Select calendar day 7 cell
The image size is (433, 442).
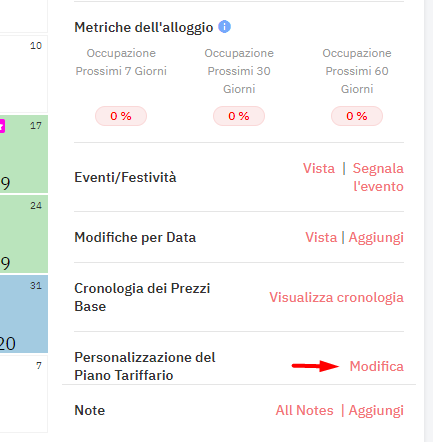pos(24,394)
